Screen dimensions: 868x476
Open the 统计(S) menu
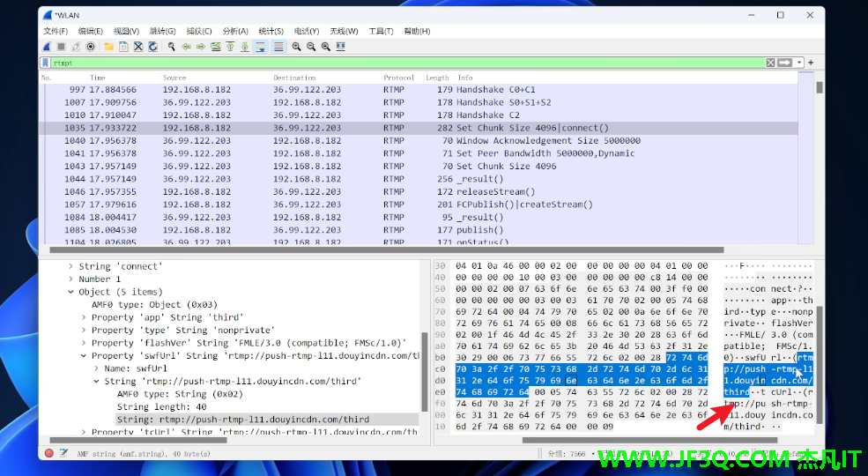[x=271, y=31]
